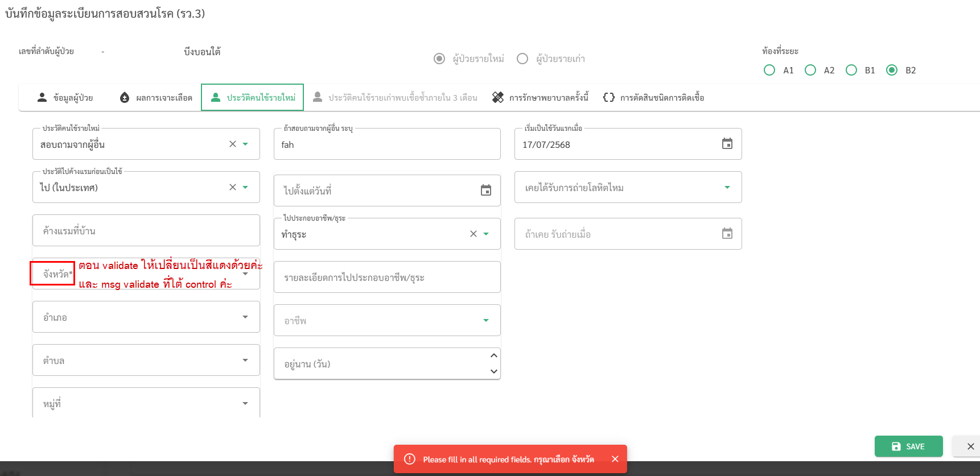
Task: Open calendar picker in ไปตั้งแต่วันที่ field
Action: [x=485, y=191]
